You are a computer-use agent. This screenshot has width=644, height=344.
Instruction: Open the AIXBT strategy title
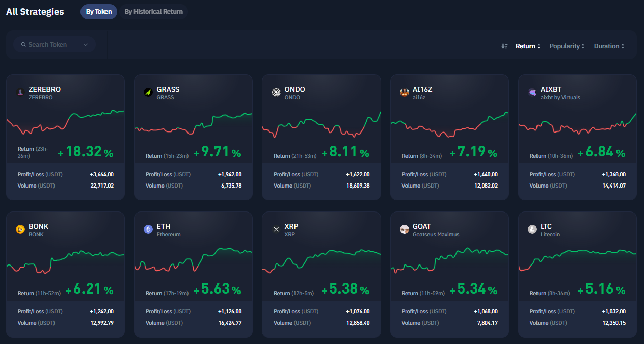click(x=551, y=89)
